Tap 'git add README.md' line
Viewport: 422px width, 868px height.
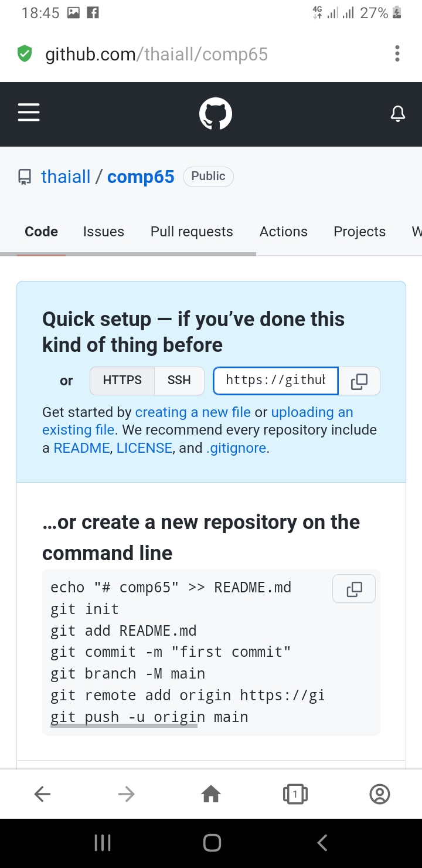[x=123, y=631]
